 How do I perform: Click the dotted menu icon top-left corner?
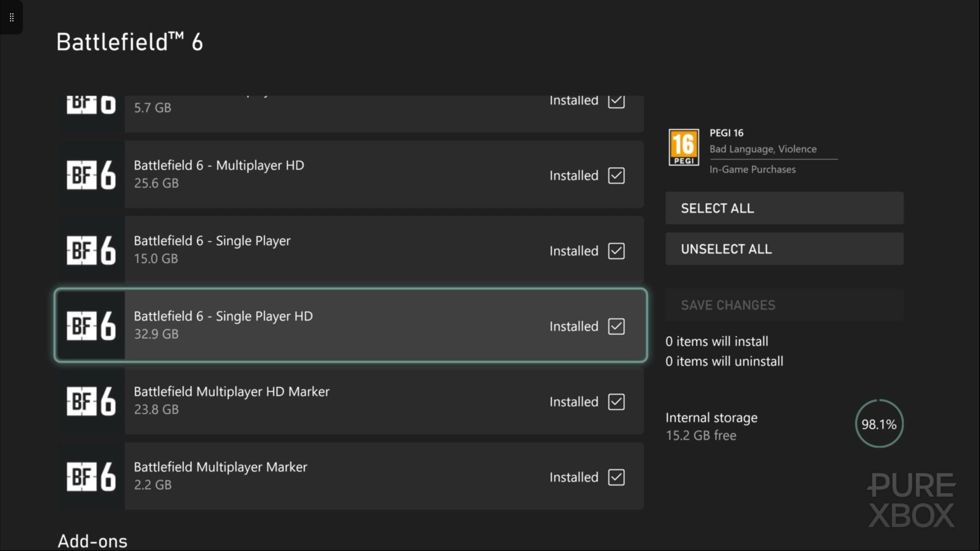pyautogui.click(x=11, y=17)
